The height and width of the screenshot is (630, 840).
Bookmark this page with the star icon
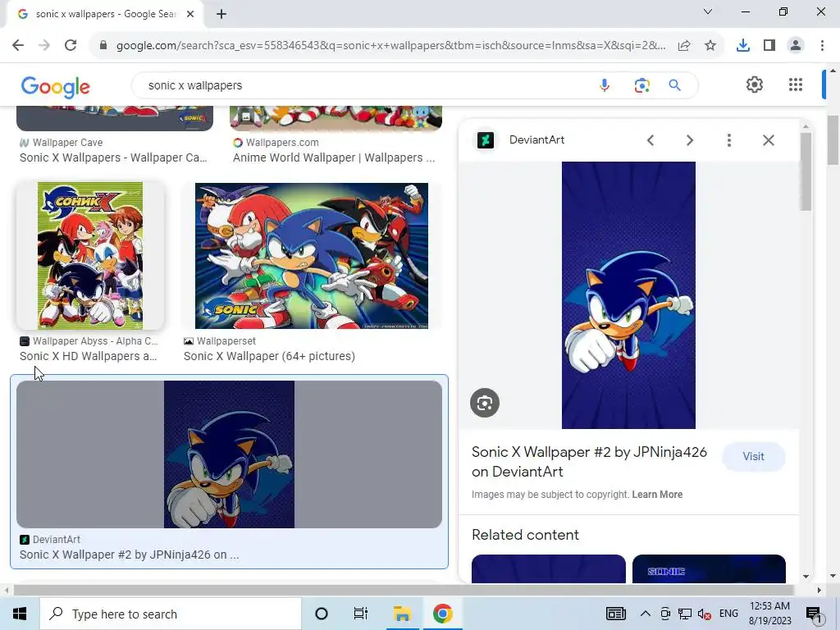tap(710, 46)
